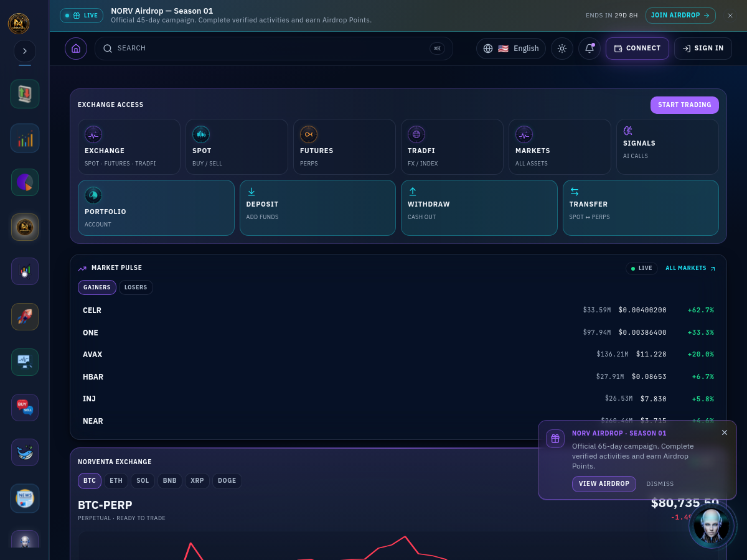The image size is (747, 560).
Task: Click Join Airdrop in the top banner
Action: coord(680,16)
